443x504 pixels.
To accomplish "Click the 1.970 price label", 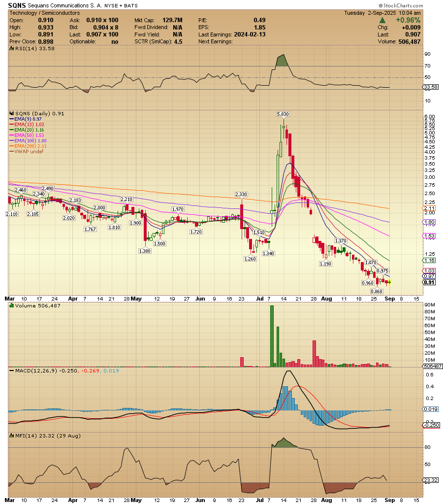I will click(x=178, y=209).
